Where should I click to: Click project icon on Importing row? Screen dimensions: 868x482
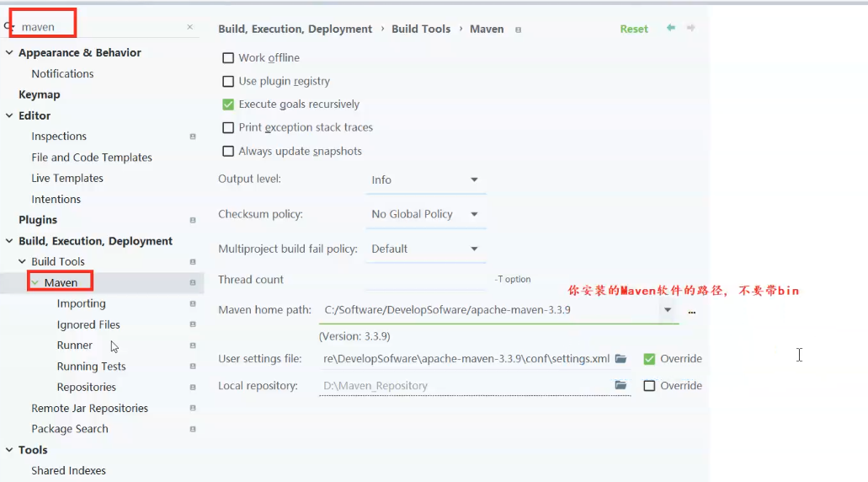[x=193, y=303]
